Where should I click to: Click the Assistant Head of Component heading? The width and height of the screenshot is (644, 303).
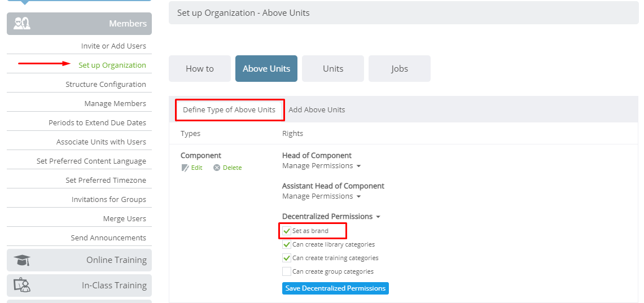(x=333, y=186)
